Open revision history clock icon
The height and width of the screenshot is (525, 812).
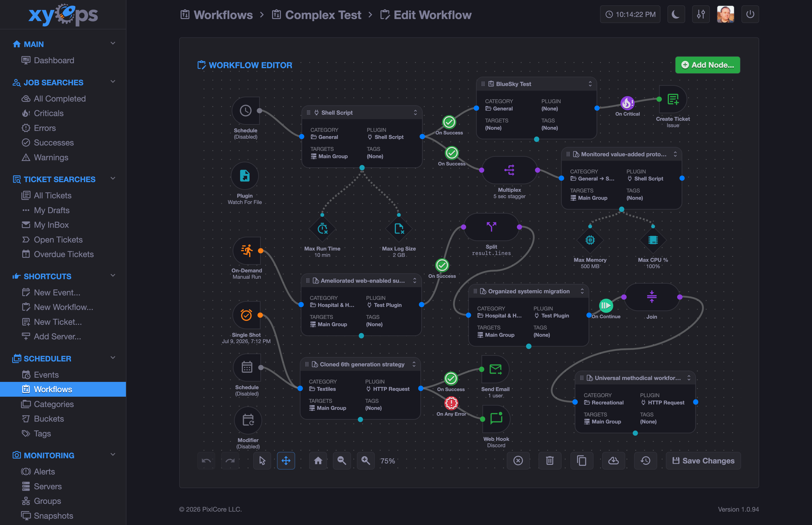(645, 461)
